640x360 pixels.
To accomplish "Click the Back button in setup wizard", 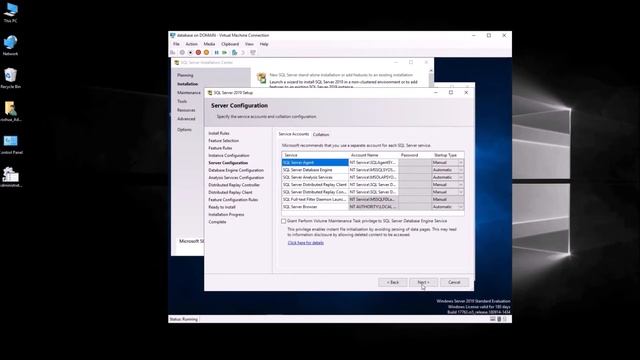I will (x=393, y=282).
